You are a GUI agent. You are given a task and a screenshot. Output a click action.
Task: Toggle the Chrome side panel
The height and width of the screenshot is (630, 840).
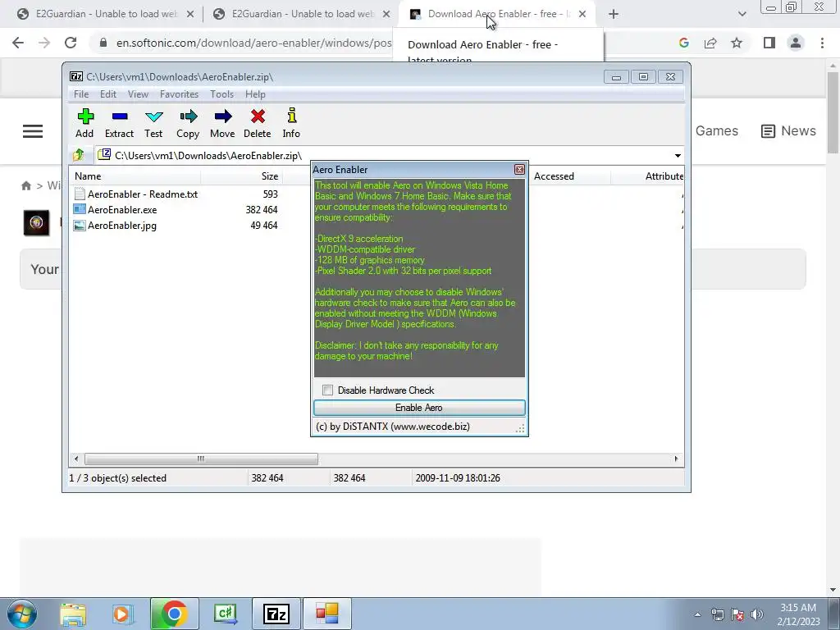(x=769, y=43)
